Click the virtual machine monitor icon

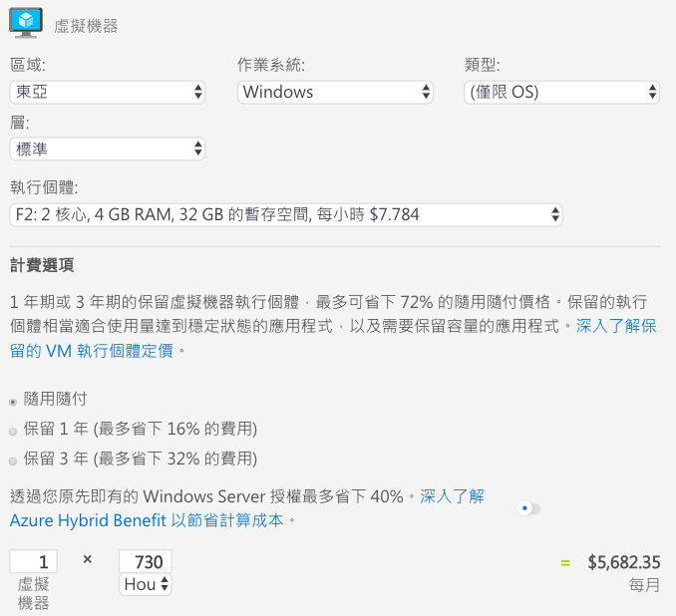point(26,23)
